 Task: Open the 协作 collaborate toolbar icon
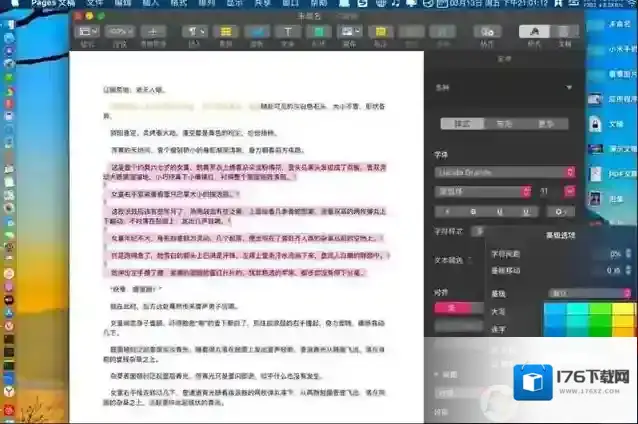point(487,32)
